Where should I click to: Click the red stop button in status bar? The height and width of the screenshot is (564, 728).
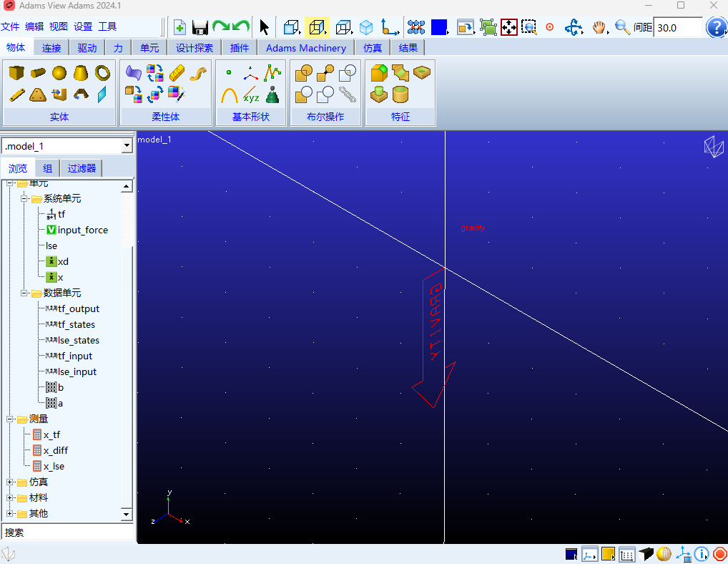coord(719,554)
